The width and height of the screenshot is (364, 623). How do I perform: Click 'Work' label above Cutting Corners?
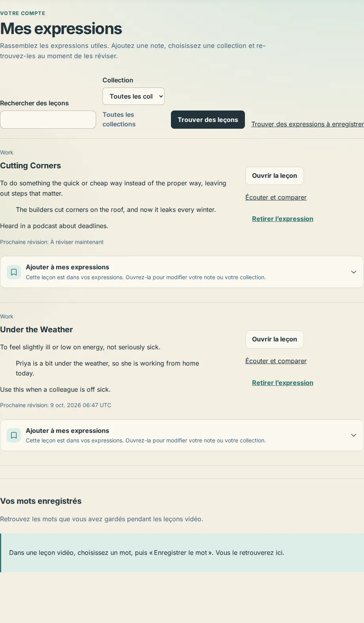(x=7, y=152)
